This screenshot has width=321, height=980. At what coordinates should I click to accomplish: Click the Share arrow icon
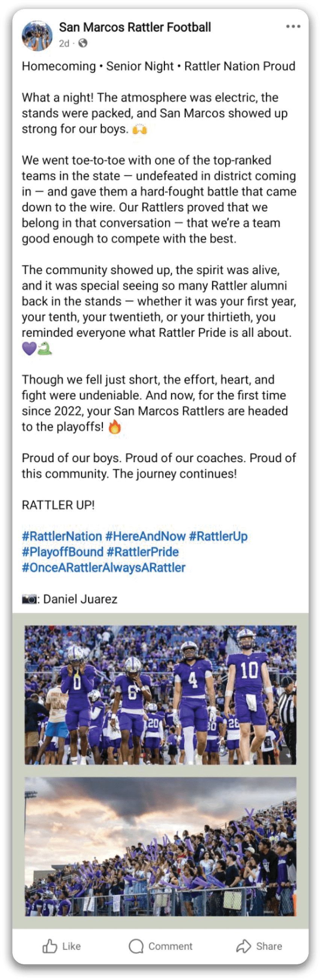(x=244, y=946)
